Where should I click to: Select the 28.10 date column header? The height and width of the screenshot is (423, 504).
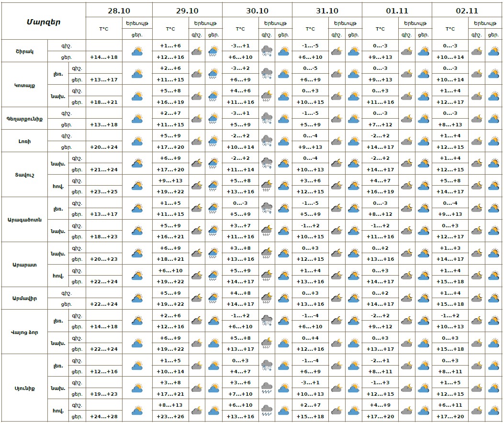click(119, 11)
